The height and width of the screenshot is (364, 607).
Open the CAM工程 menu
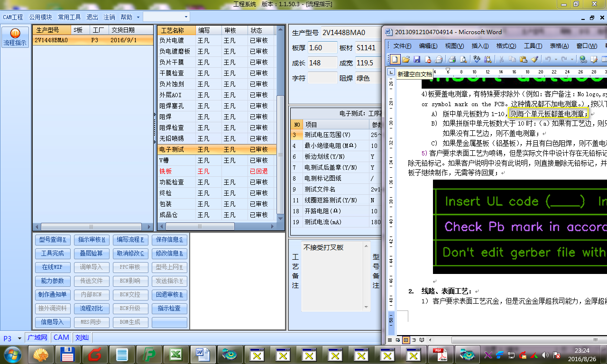(13, 17)
